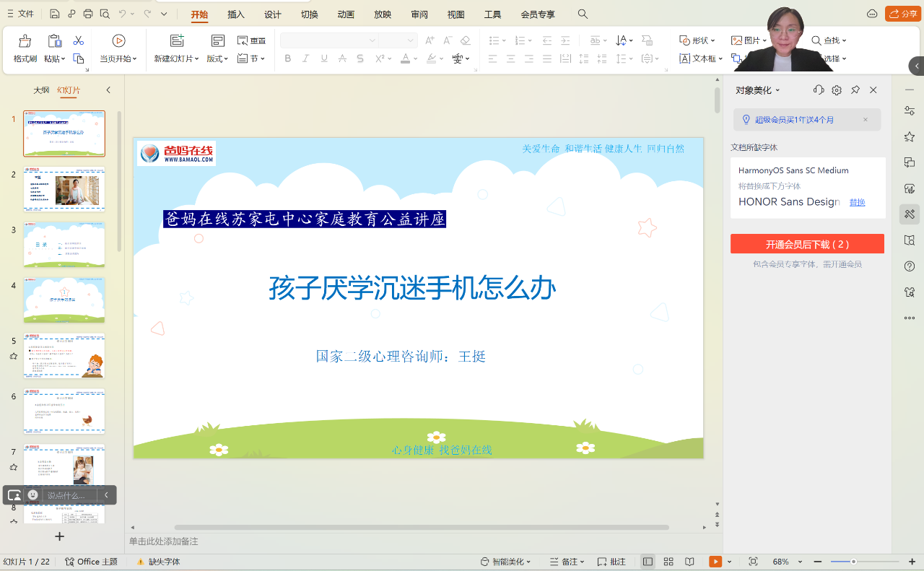Switch to slide sorter view toggle

(x=668, y=561)
